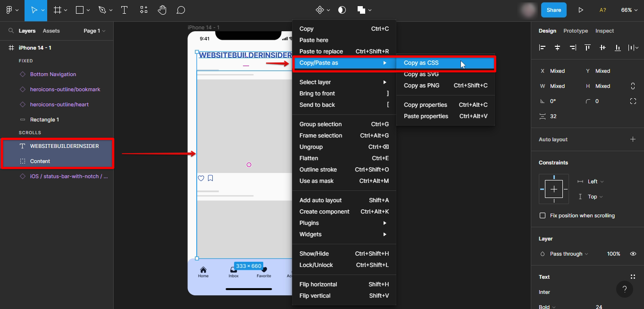This screenshot has height=309, width=644.
Task: Click Independent corners icon
Action: tap(633, 101)
